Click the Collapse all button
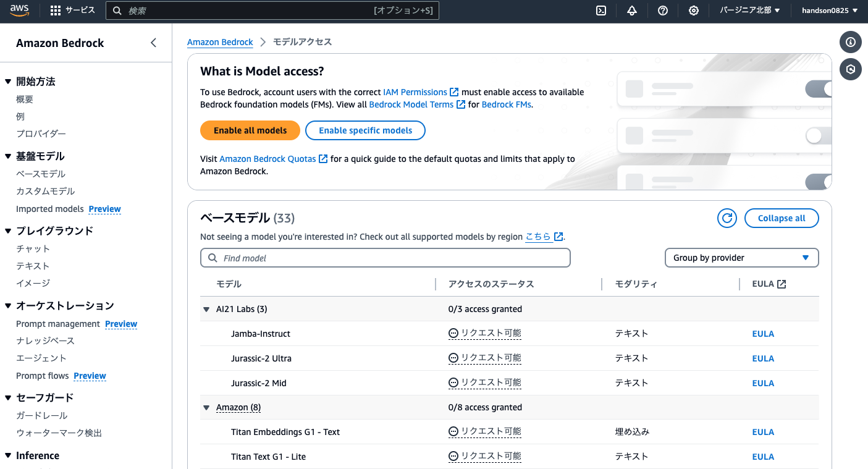868x469 pixels. coord(782,218)
